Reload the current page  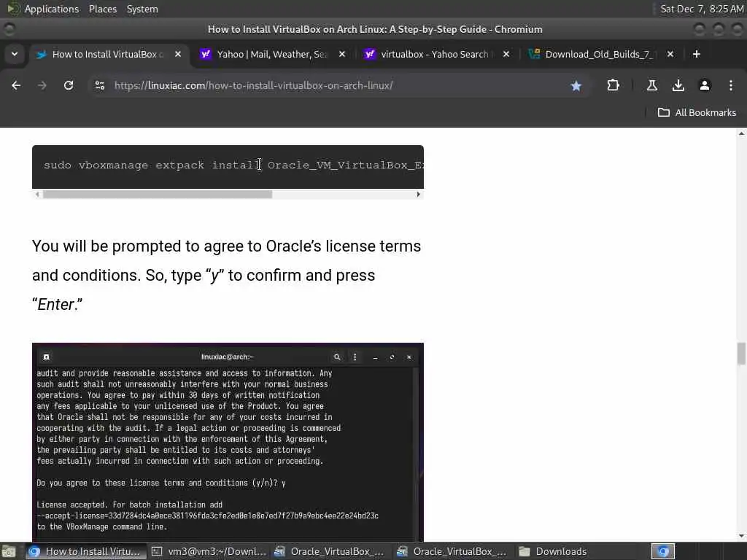click(69, 86)
